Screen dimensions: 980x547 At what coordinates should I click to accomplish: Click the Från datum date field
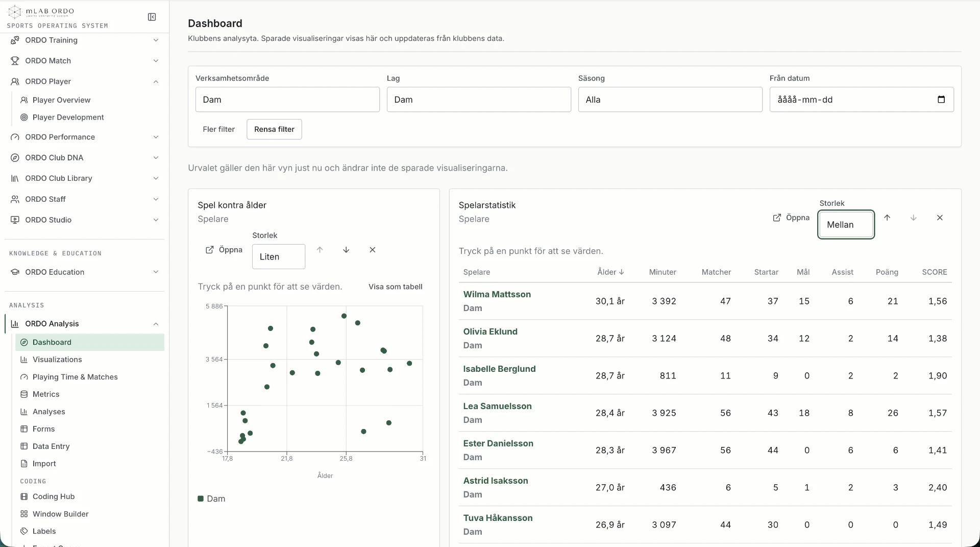coord(862,100)
